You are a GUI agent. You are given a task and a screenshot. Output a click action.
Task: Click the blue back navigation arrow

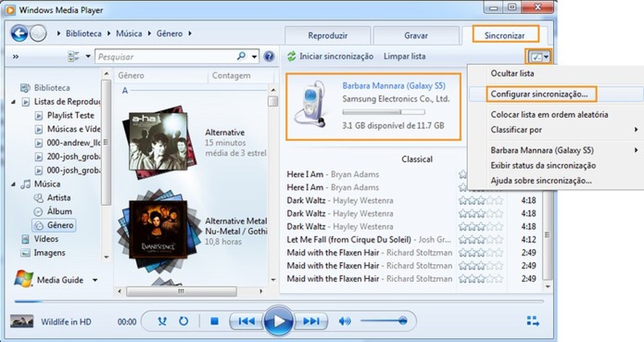pyautogui.click(x=20, y=33)
